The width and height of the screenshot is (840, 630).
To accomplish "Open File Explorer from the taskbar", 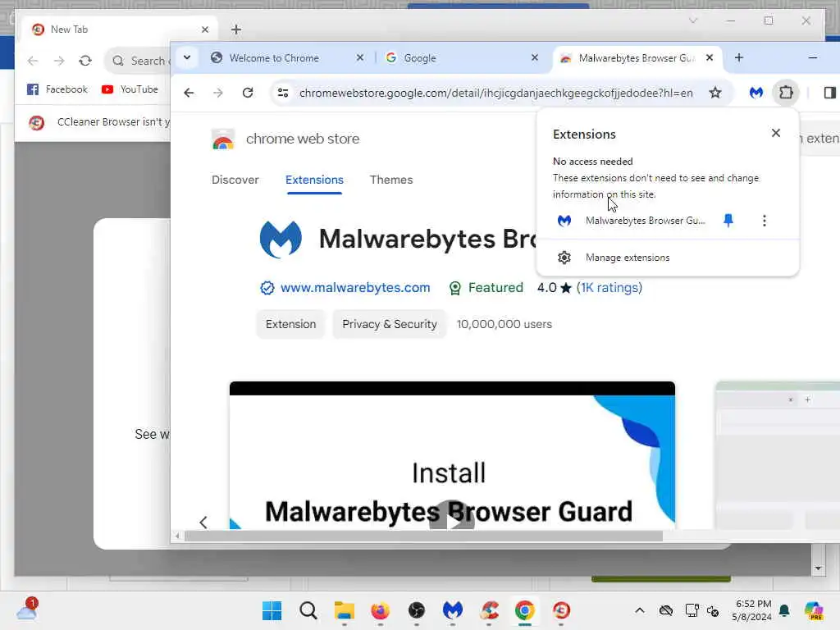I will pyautogui.click(x=345, y=610).
